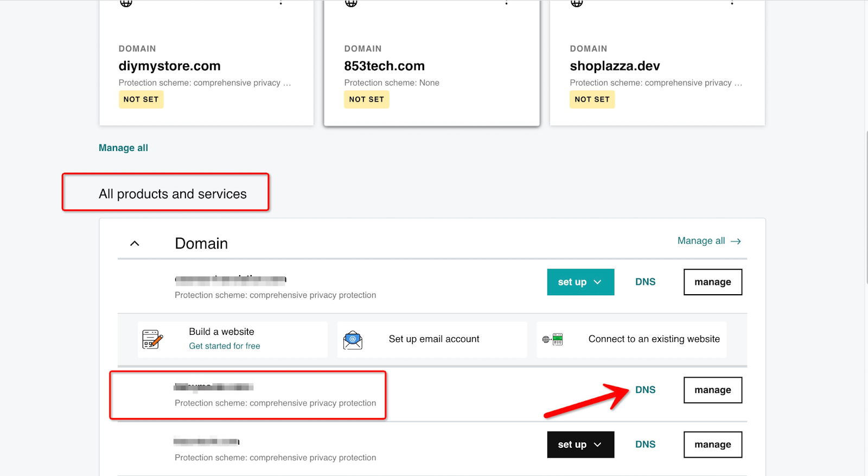868x476 pixels.
Task: Click the Build a website icon
Action: point(152,339)
